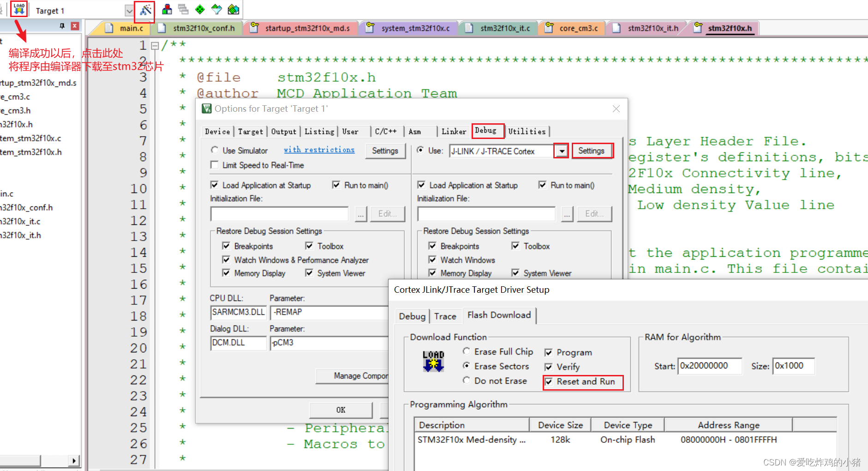The height and width of the screenshot is (471, 868).
Task: Toggle Limit Speed to Real-Time checkbox
Action: [x=215, y=165]
